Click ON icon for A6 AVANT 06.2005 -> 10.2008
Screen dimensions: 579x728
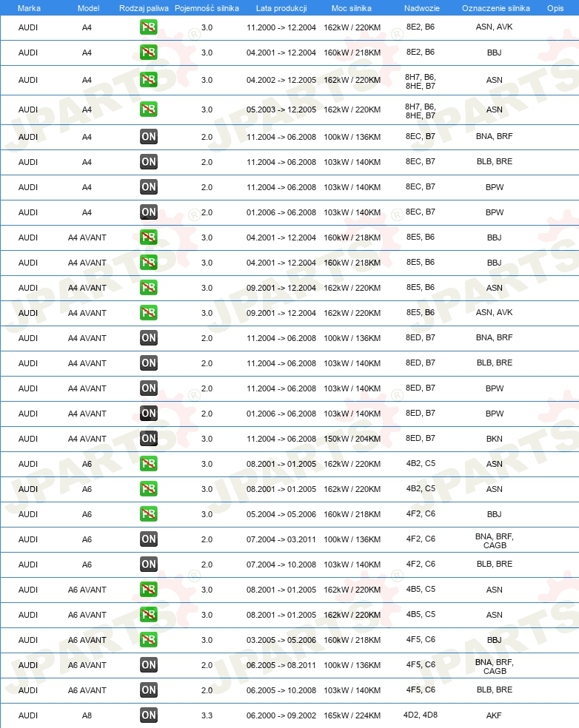point(149,690)
